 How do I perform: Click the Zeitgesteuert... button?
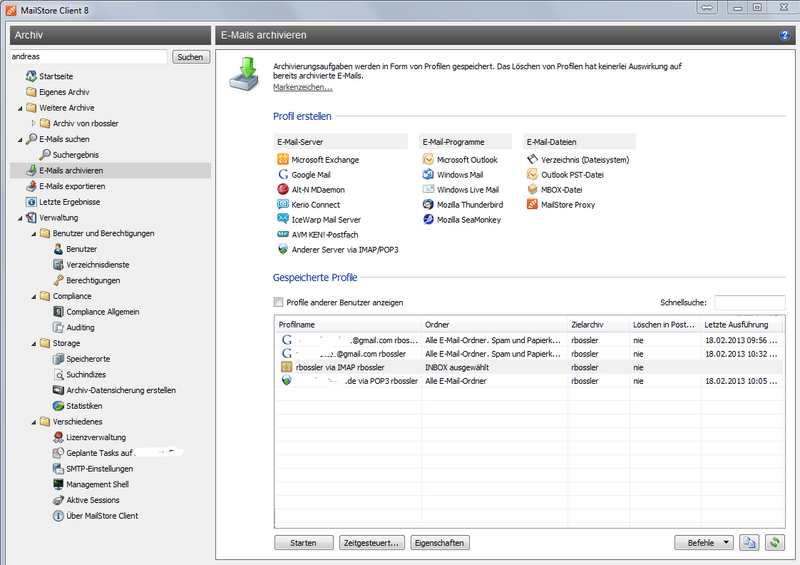[x=371, y=543]
